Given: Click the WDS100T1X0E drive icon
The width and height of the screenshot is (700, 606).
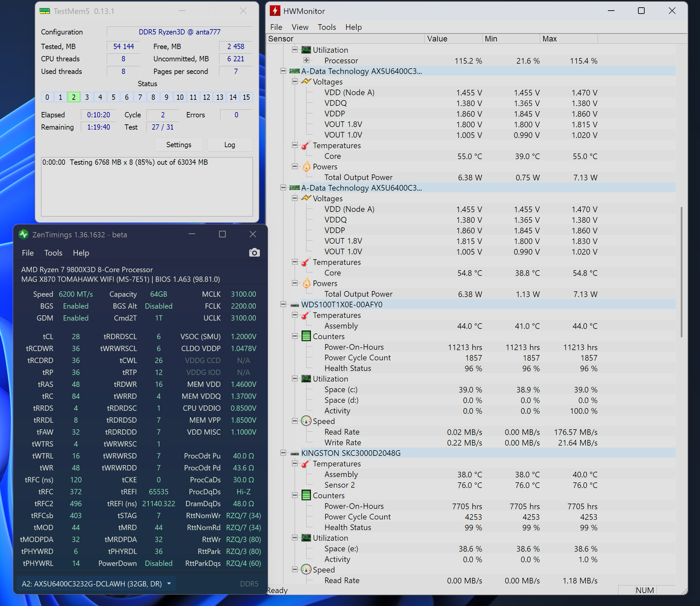Looking at the screenshot, I should click(x=295, y=305).
